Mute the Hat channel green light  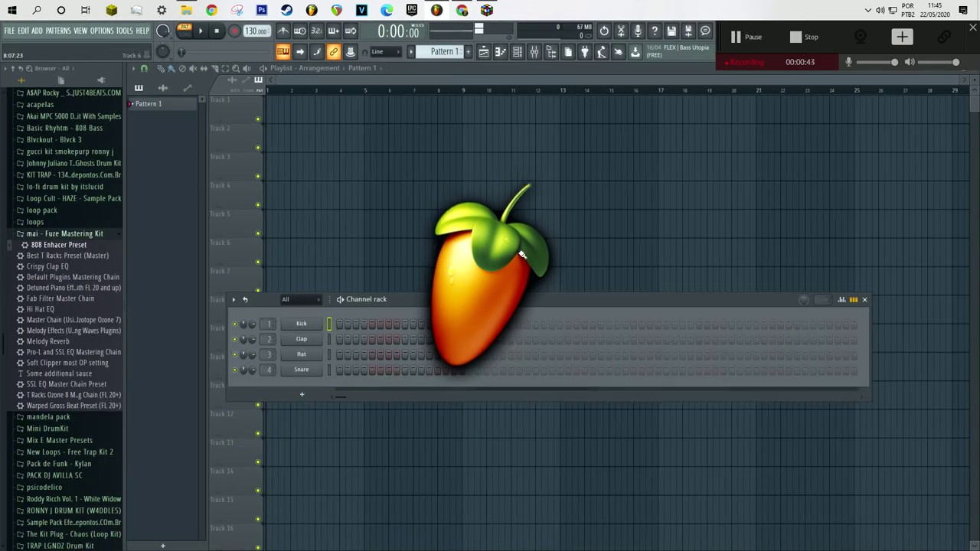(235, 354)
